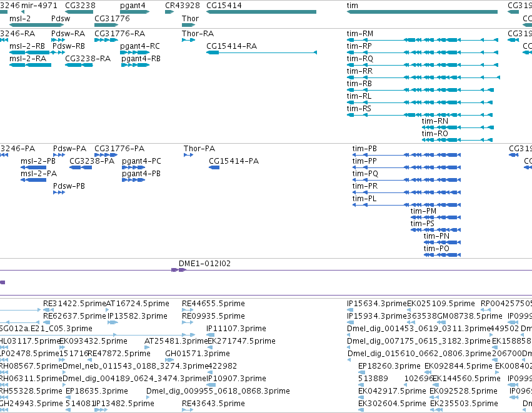Select Pdsw-PA protein label
The image size is (532, 413).
tap(69, 149)
